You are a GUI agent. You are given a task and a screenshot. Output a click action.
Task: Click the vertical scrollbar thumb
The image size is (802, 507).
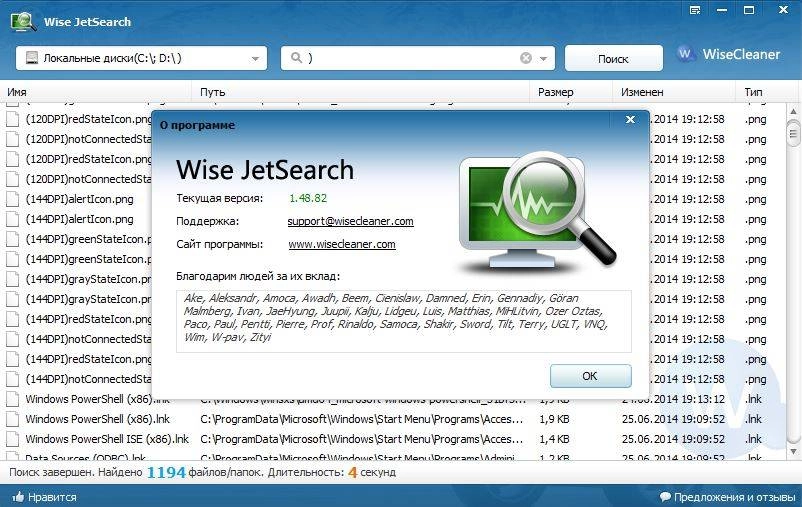(x=793, y=134)
